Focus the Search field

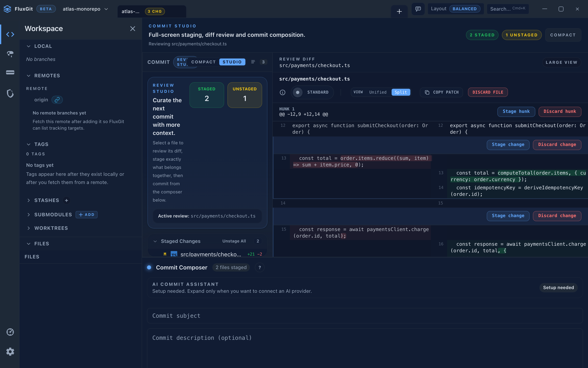click(508, 9)
